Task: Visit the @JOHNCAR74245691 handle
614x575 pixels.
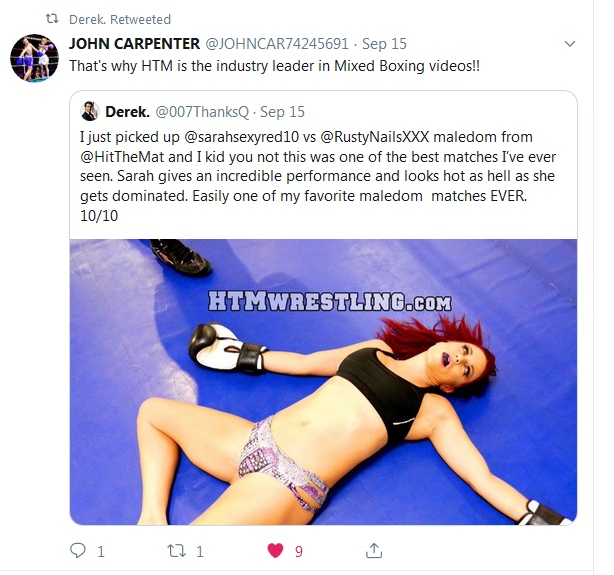Action: [x=277, y=43]
